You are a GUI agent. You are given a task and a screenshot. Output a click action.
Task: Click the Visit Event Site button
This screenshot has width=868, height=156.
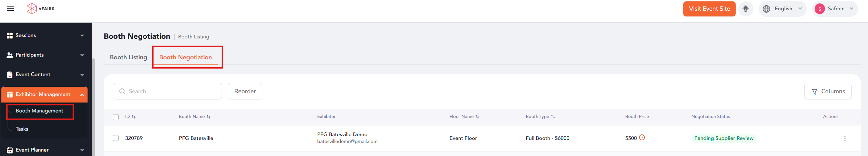709,9
